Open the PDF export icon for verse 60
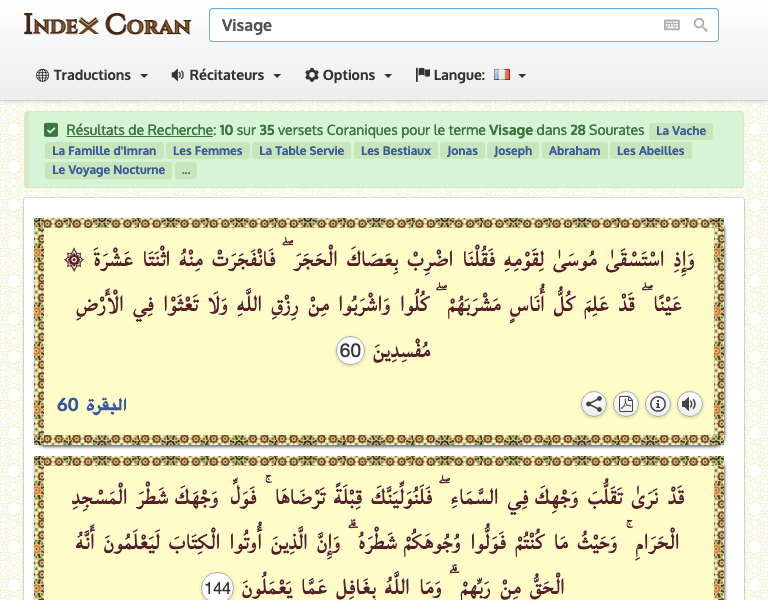The image size is (768, 600). 625,404
